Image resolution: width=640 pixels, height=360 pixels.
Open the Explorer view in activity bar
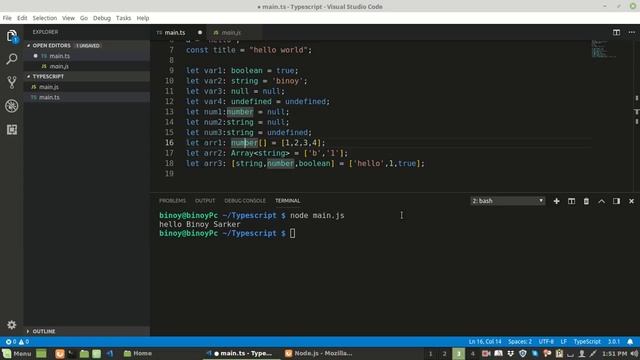pyautogui.click(x=12, y=36)
